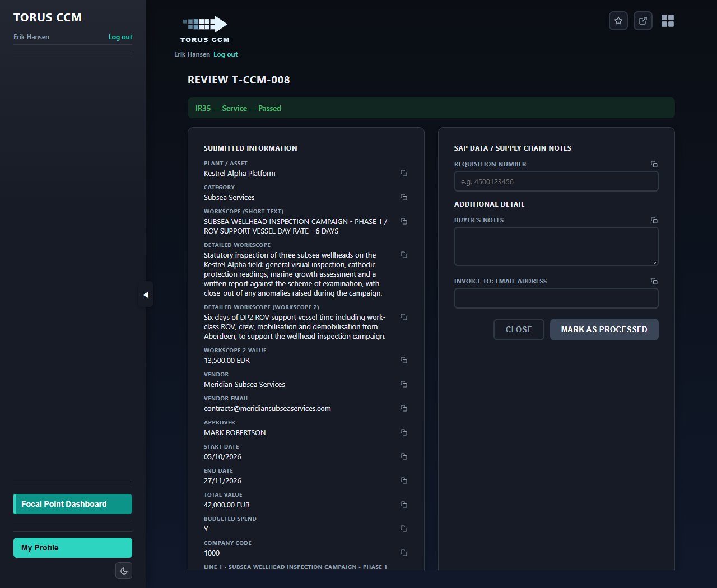Click the Invoice To email address field

pos(556,298)
